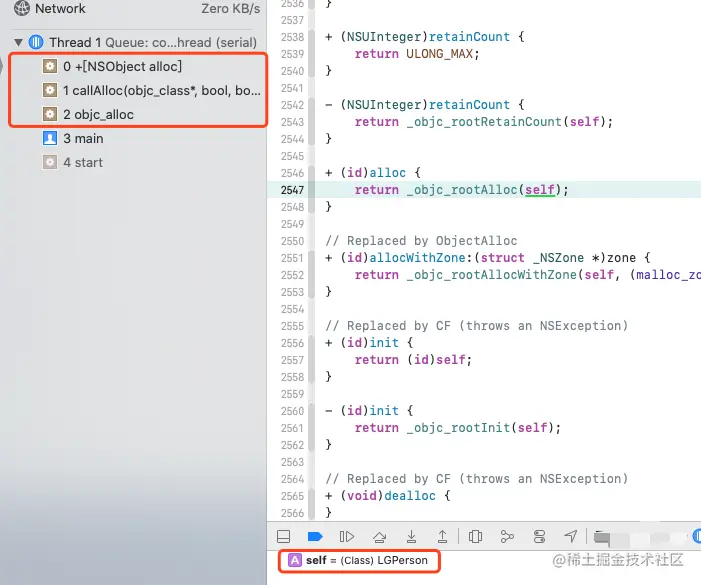Open Environment Overrides
This screenshot has width=701, height=585.
pyautogui.click(x=539, y=536)
